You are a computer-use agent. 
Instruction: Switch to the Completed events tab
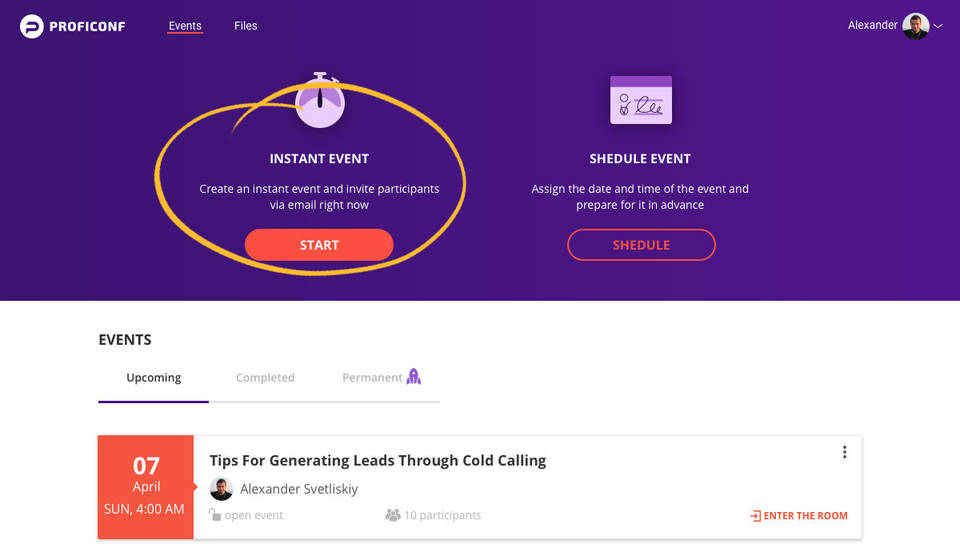pos(265,378)
